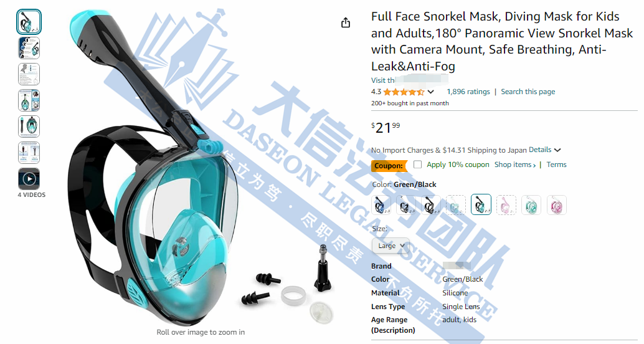Select the first product image thumbnail
This screenshot has height=344, width=644.
(29, 22)
